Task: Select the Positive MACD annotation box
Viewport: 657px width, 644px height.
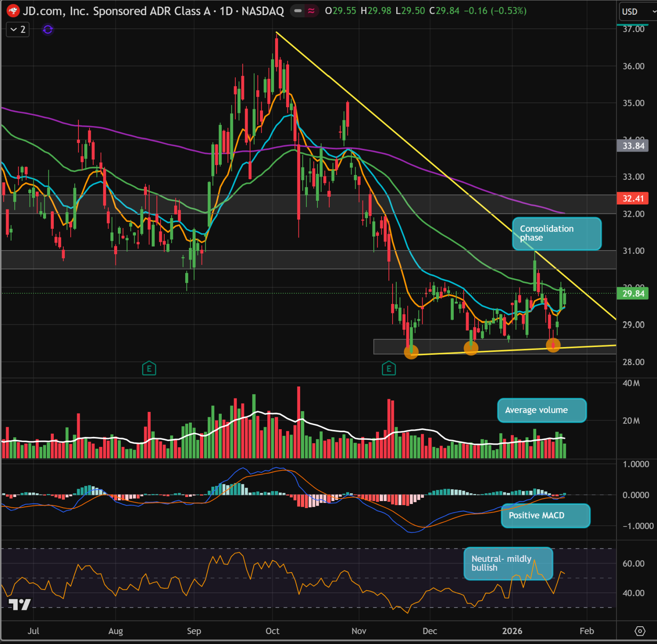Action: coord(545,515)
